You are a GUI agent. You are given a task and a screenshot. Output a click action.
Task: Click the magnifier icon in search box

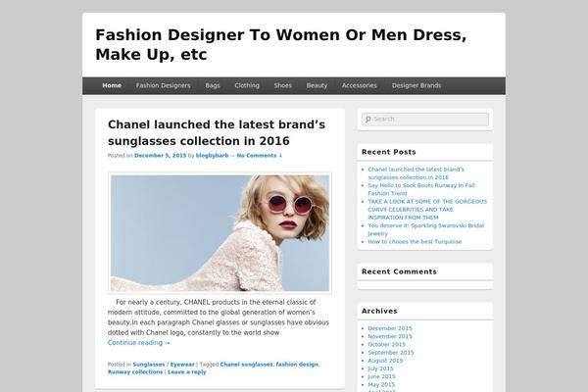coord(367,120)
